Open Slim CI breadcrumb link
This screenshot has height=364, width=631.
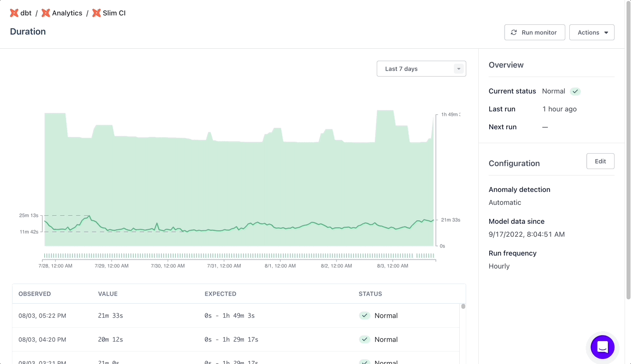pyautogui.click(x=114, y=13)
